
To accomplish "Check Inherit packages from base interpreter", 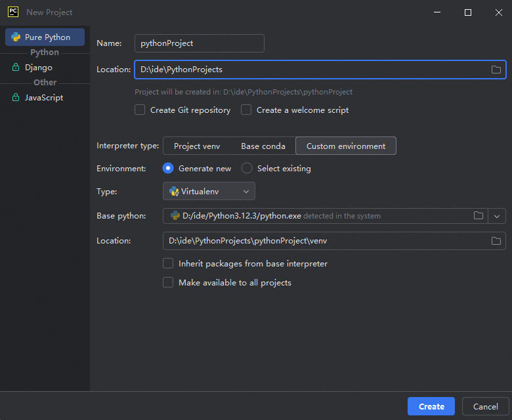I will tap(168, 263).
